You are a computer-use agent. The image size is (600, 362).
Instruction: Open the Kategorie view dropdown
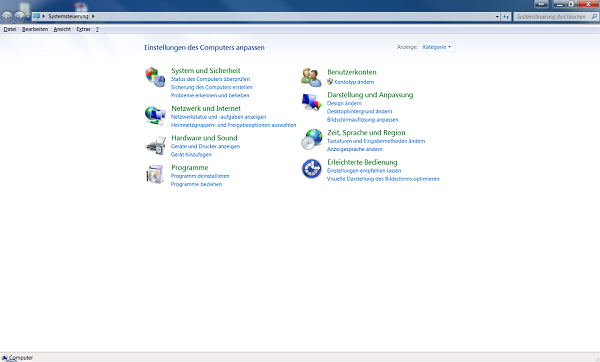437,47
